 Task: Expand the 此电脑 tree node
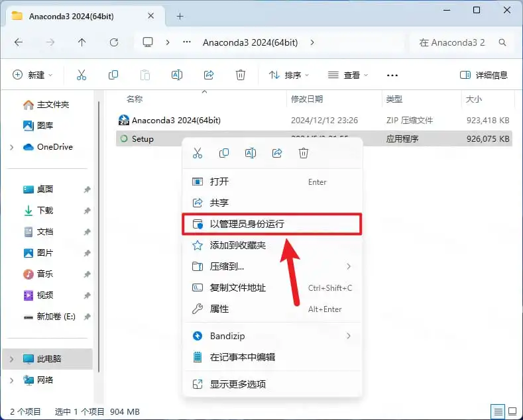point(12,359)
